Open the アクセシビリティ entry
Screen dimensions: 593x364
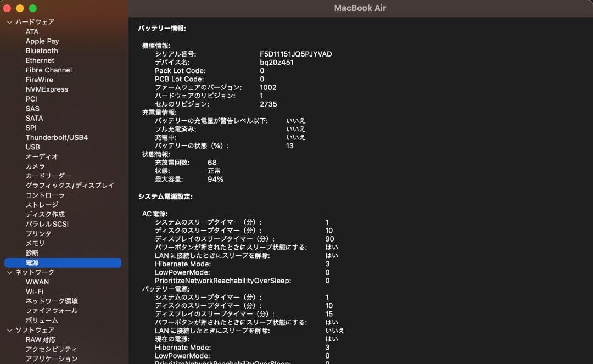tap(52, 349)
